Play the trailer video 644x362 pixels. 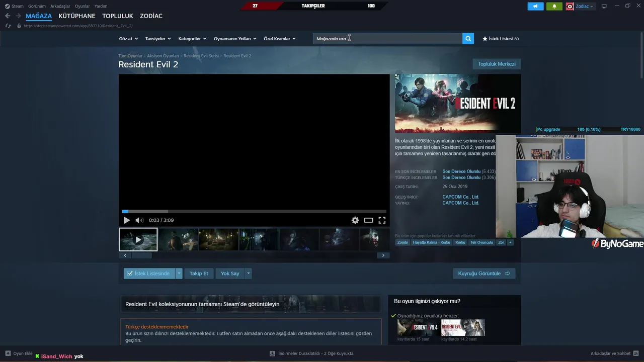pyautogui.click(x=126, y=220)
